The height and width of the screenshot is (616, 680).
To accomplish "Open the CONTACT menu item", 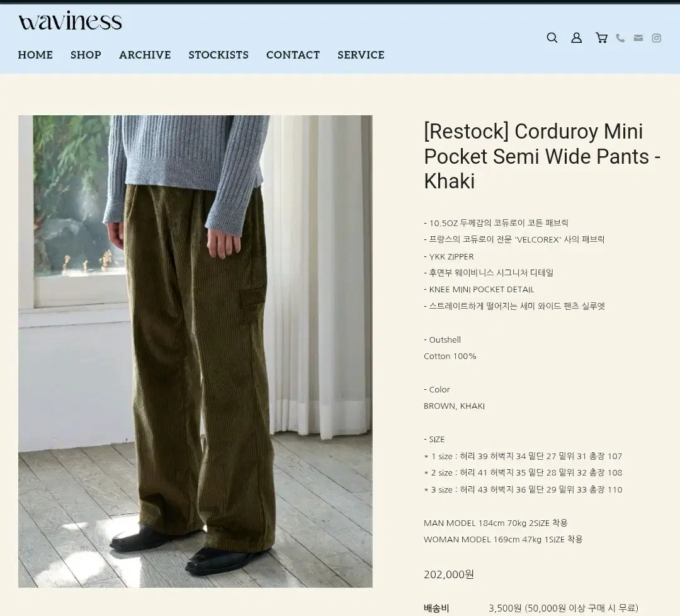I will (x=293, y=55).
